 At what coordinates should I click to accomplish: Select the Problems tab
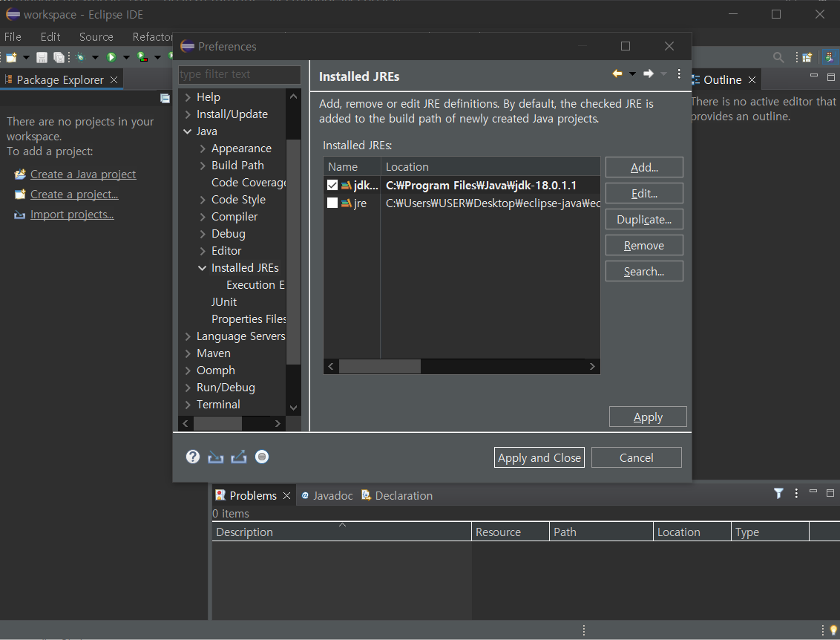[253, 496]
